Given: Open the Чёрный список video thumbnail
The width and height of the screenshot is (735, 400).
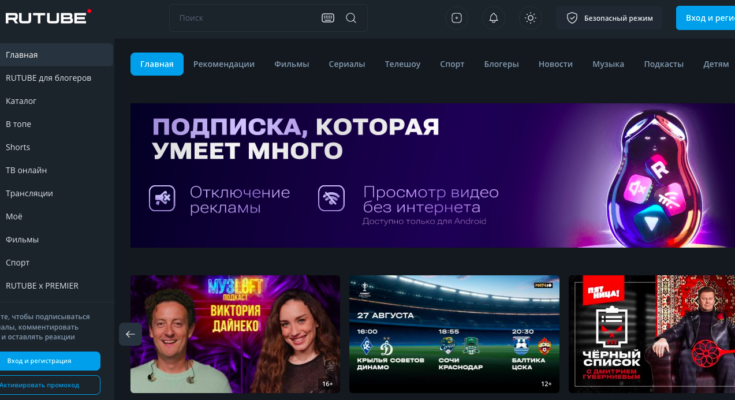Looking at the screenshot, I should (652, 334).
